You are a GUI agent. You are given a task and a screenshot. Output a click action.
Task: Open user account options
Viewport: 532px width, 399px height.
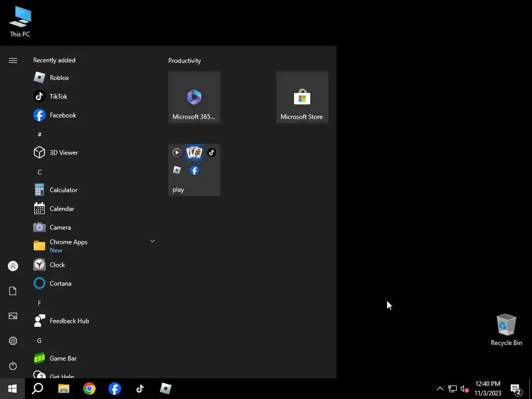click(x=13, y=266)
